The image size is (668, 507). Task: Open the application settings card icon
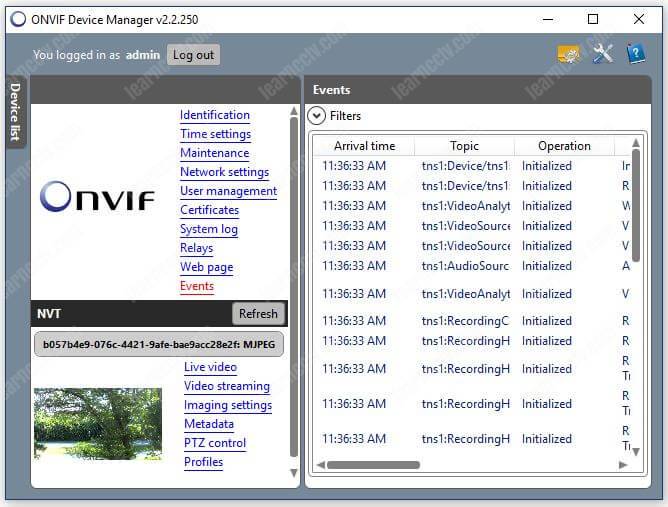pos(569,55)
